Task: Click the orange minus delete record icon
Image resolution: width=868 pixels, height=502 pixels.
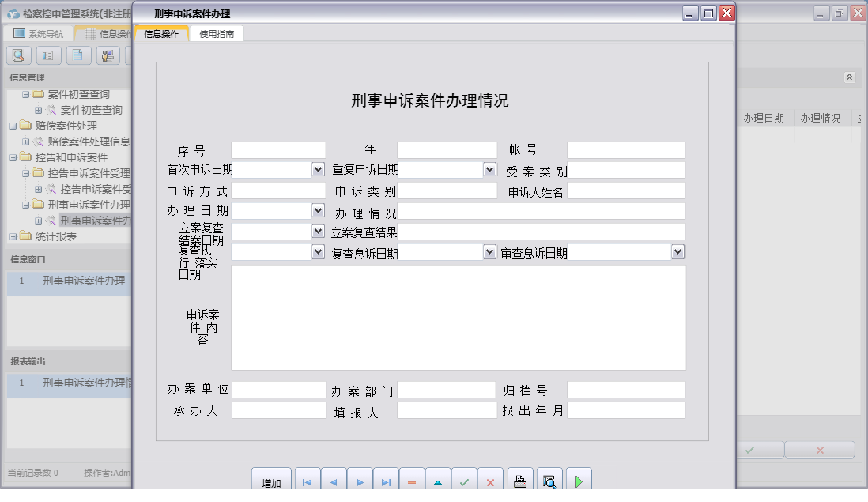Action: click(x=412, y=481)
